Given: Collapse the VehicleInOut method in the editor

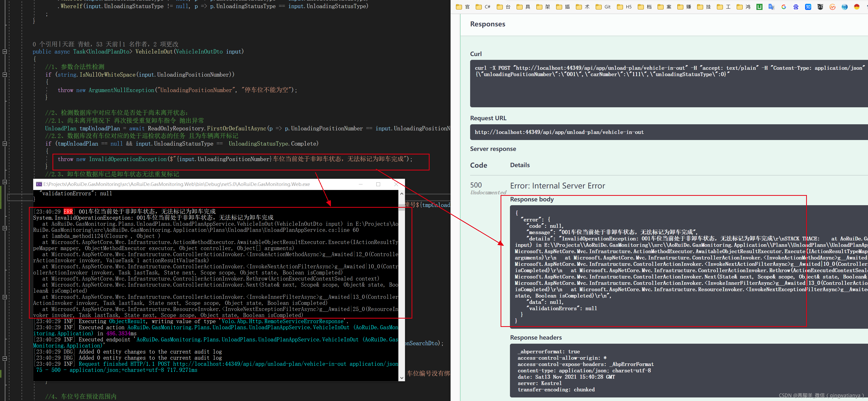Looking at the screenshot, I should point(5,51).
